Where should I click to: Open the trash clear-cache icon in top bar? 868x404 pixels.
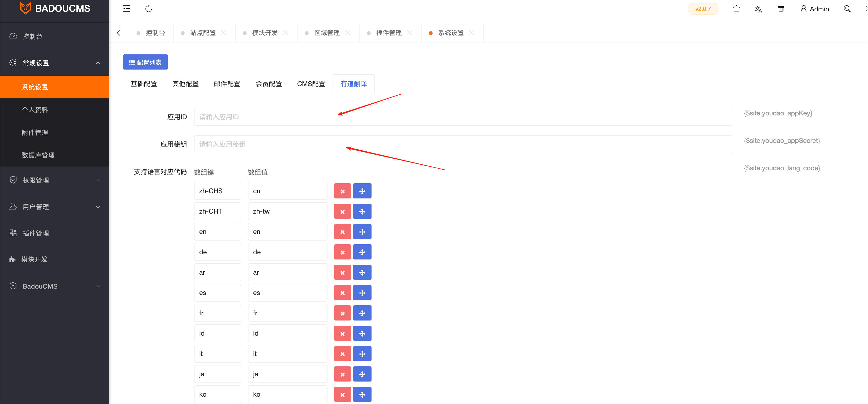pyautogui.click(x=781, y=9)
